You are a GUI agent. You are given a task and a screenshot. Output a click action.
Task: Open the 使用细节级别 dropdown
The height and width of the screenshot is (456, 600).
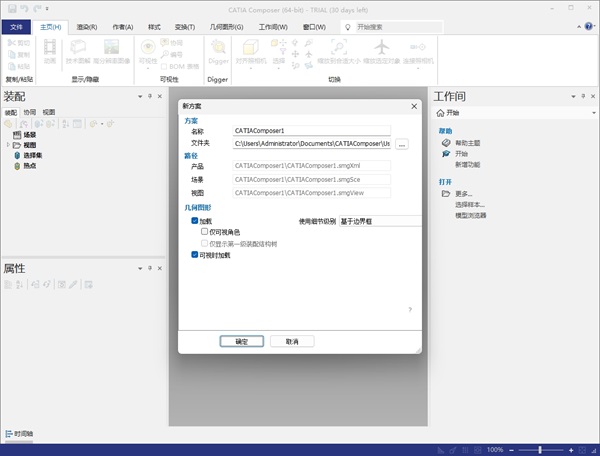coord(380,221)
